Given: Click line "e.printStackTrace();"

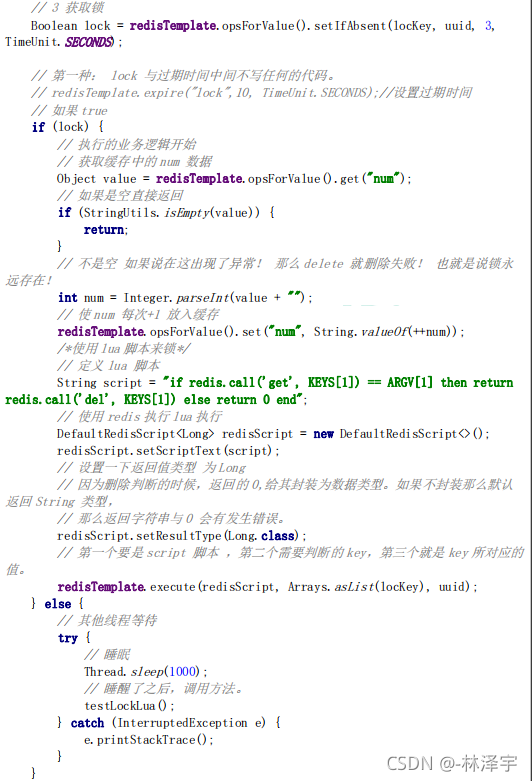Looking at the screenshot, I should coord(148,740).
